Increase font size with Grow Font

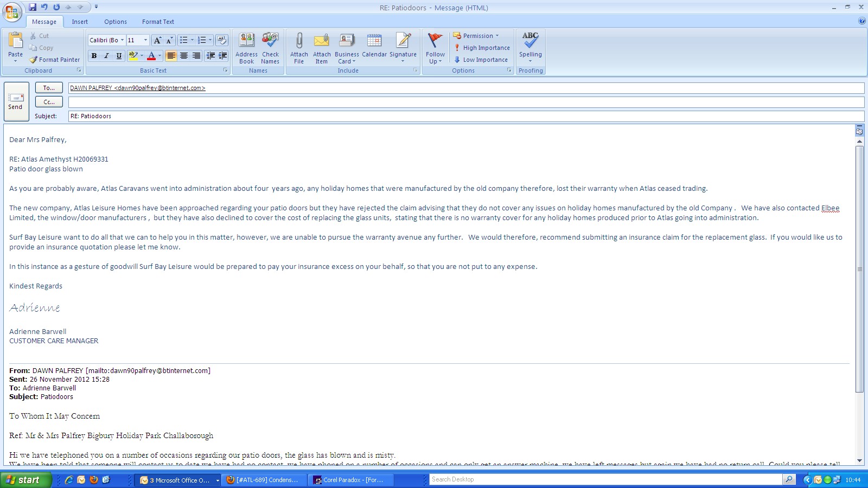[x=157, y=40]
